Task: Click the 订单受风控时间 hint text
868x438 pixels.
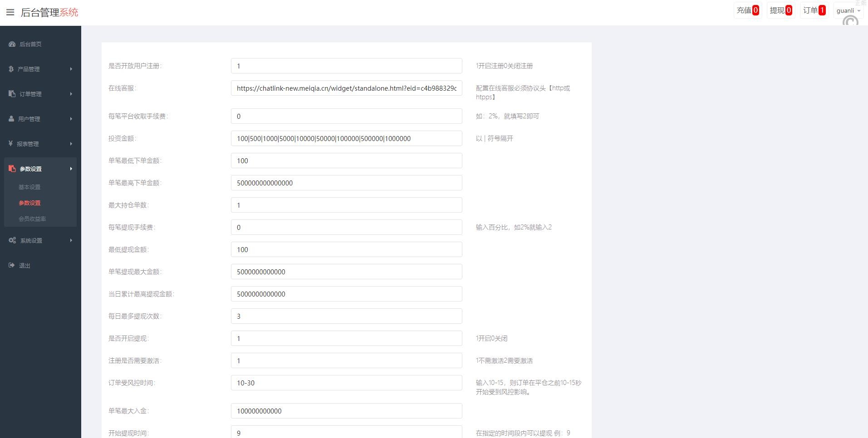Action: tap(529, 387)
